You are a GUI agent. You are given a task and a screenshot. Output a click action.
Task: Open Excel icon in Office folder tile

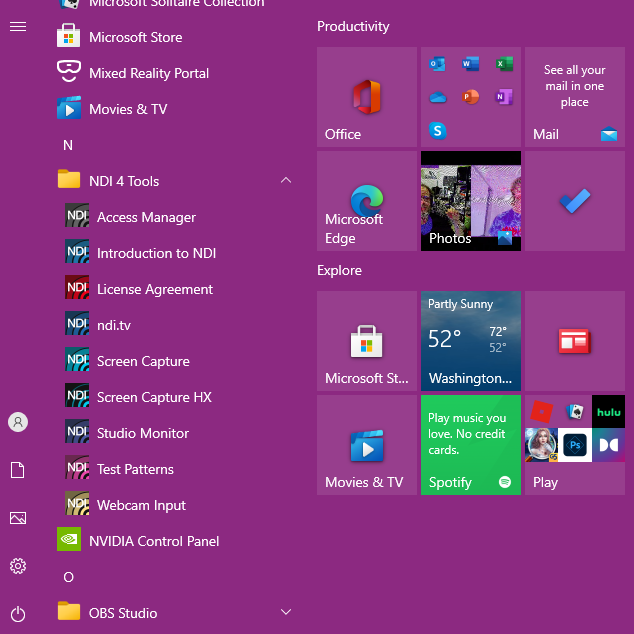point(504,63)
